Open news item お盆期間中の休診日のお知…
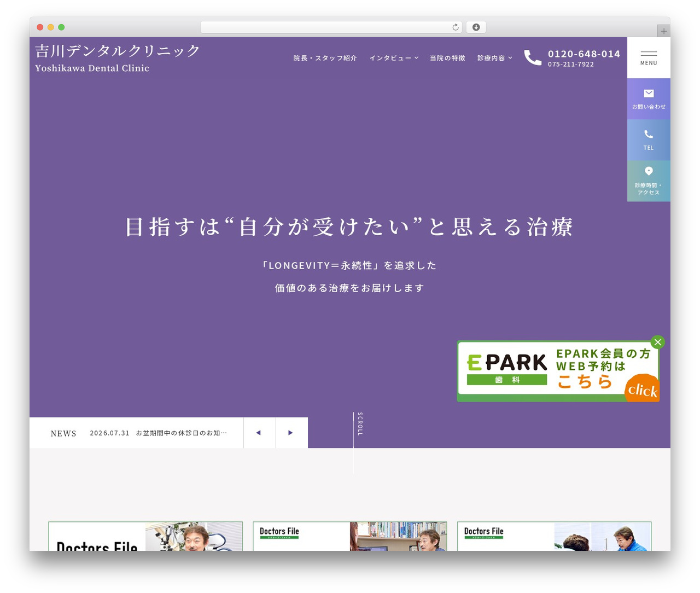This screenshot has width=700, height=593. pyautogui.click(x=182, y=433)
